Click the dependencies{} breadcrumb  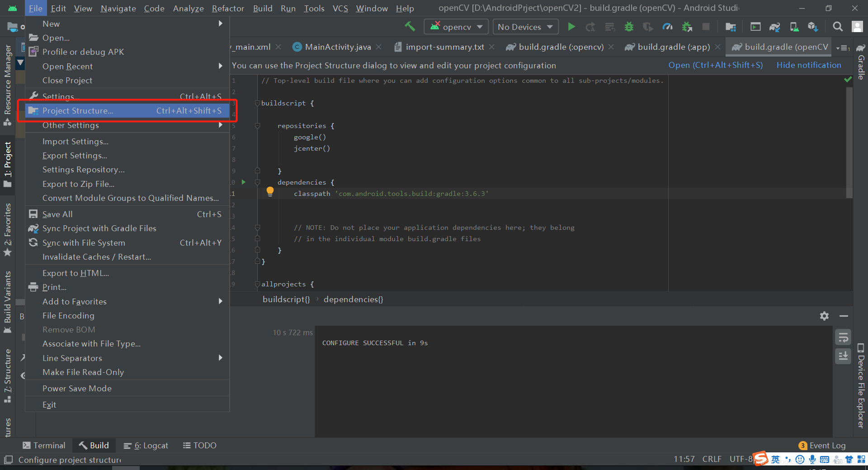pos(353,299)
